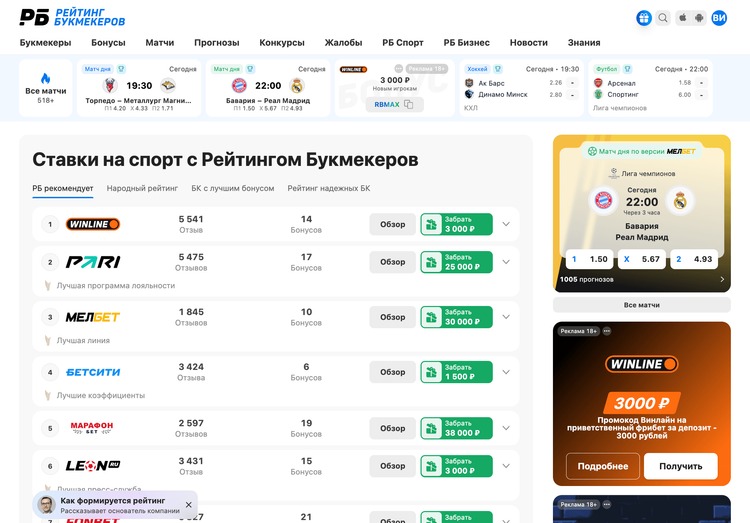Open the gift bonuses icon in header
Screen dimensions: 750x523
click(x=644, y=18)
